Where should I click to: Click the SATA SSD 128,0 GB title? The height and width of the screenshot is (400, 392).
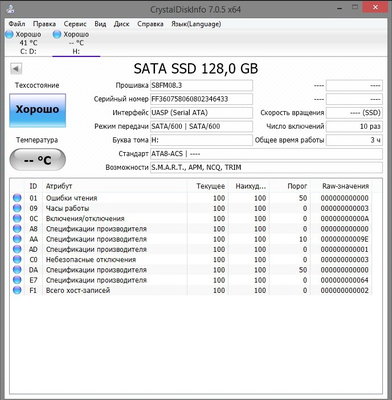click(x=196, y=69)
